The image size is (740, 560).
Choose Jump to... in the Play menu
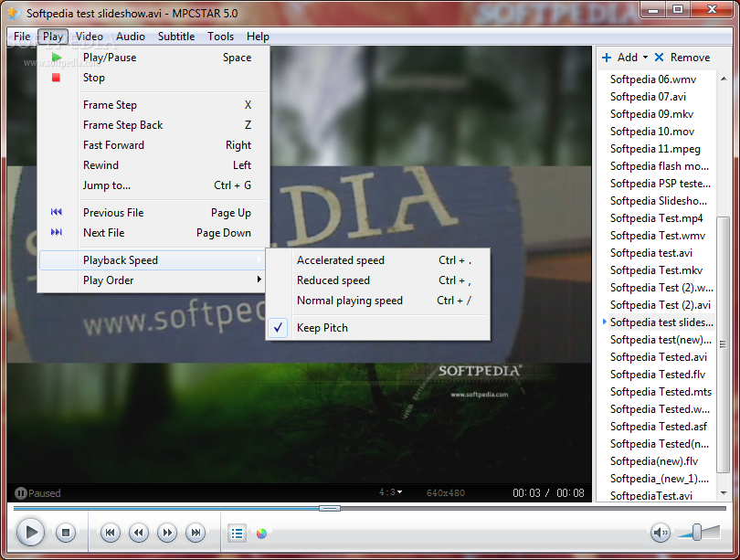pos(153,185)
